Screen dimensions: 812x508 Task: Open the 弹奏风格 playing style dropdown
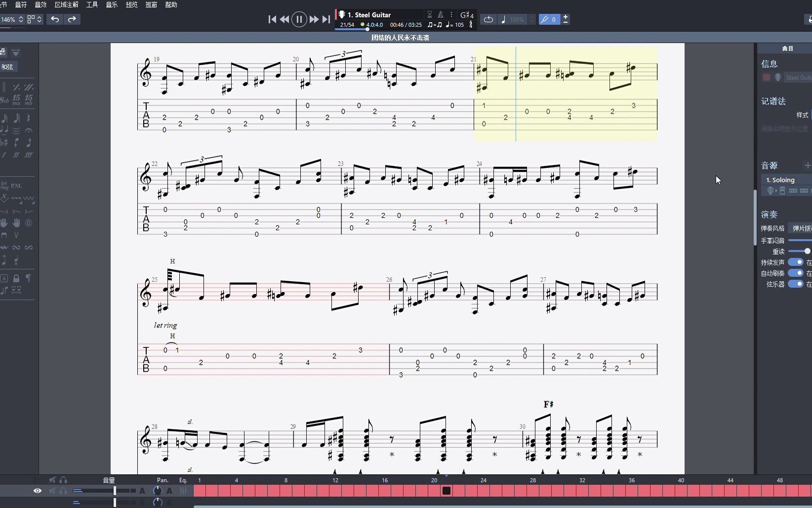coord(800,228)
